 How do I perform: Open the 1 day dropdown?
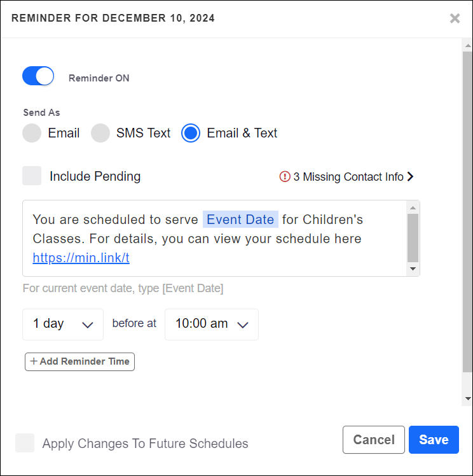[64, 324]
